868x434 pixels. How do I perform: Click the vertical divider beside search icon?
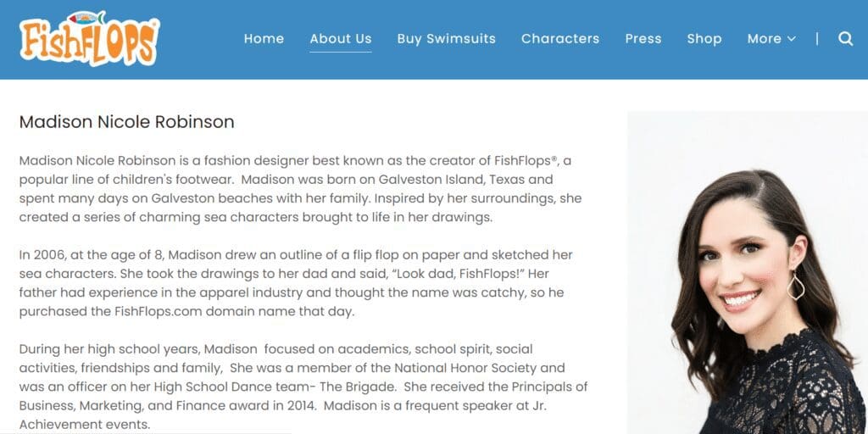click(817, 39)
